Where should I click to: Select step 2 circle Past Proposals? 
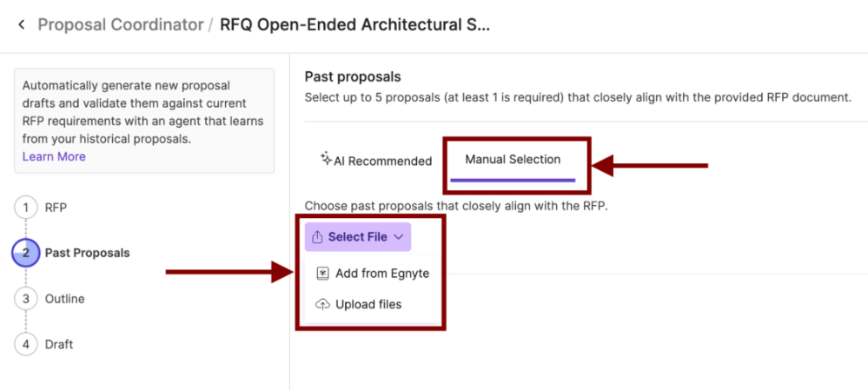25,254
